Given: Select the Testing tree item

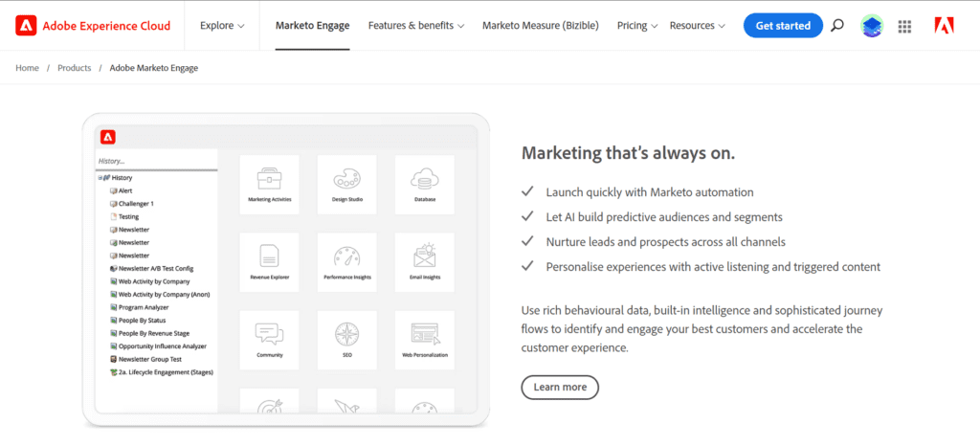Looking at the screenshot, I should [124, 216].
